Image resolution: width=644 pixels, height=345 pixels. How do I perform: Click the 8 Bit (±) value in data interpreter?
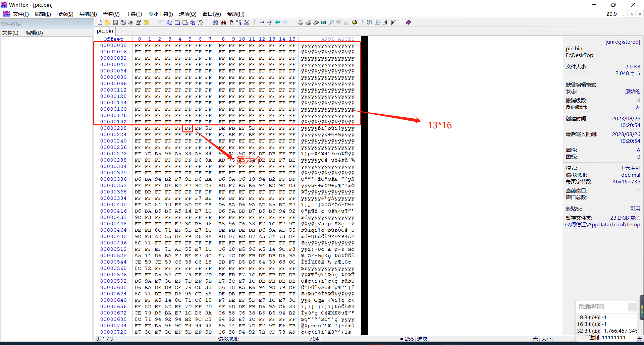click(x=604, y=318)
